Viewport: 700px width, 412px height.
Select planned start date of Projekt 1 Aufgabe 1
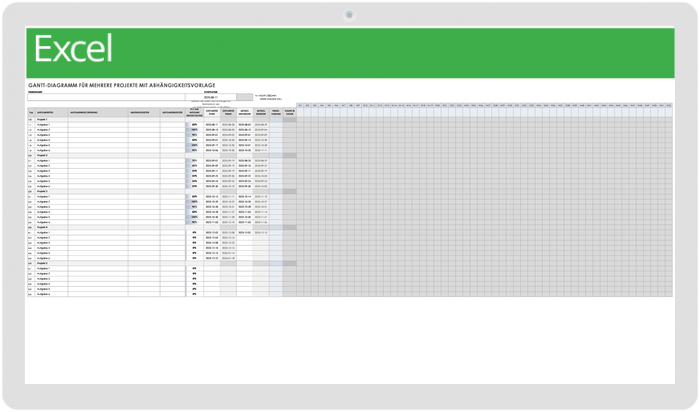click(x=212, y=125)
